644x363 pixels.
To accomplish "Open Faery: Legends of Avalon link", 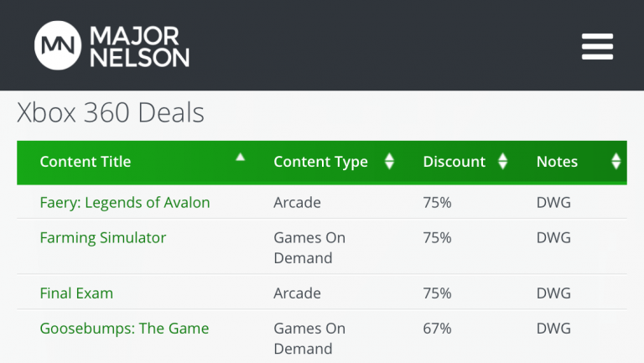I will pyautogui.click(x=125, y=202).
